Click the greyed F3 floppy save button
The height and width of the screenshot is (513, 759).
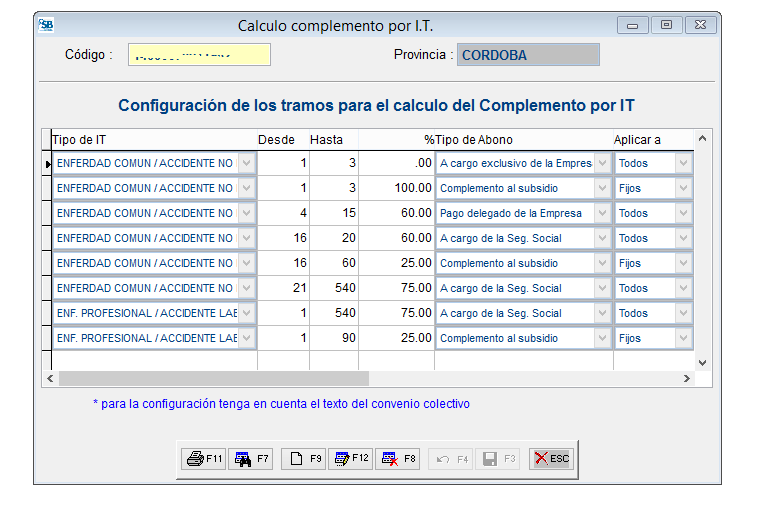tap(498, 459)
